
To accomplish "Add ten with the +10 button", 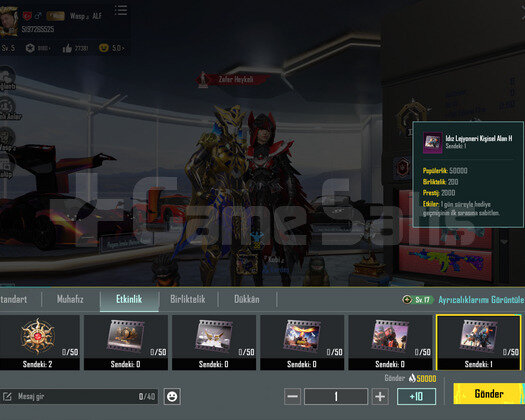I will pos(416,397).
